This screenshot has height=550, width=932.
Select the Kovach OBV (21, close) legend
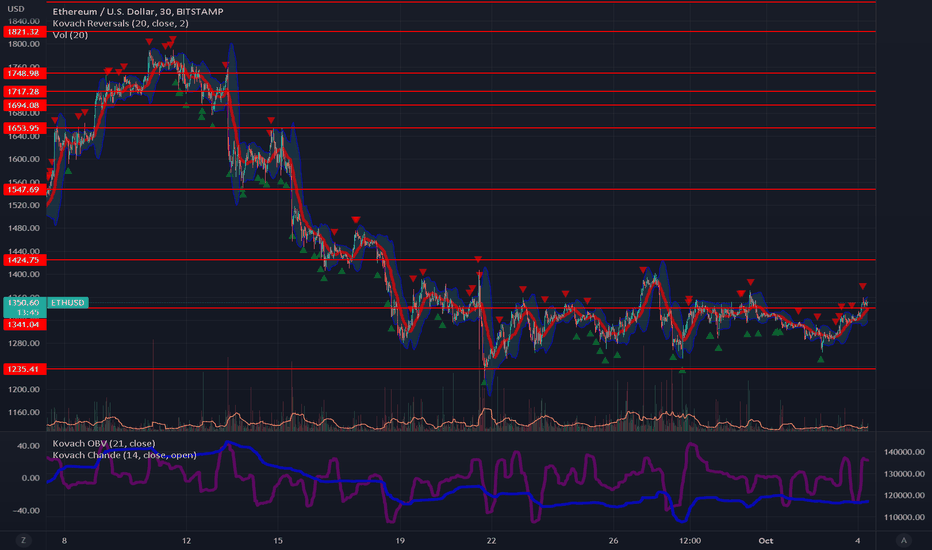pyautogui.click(x=104, y=444)
